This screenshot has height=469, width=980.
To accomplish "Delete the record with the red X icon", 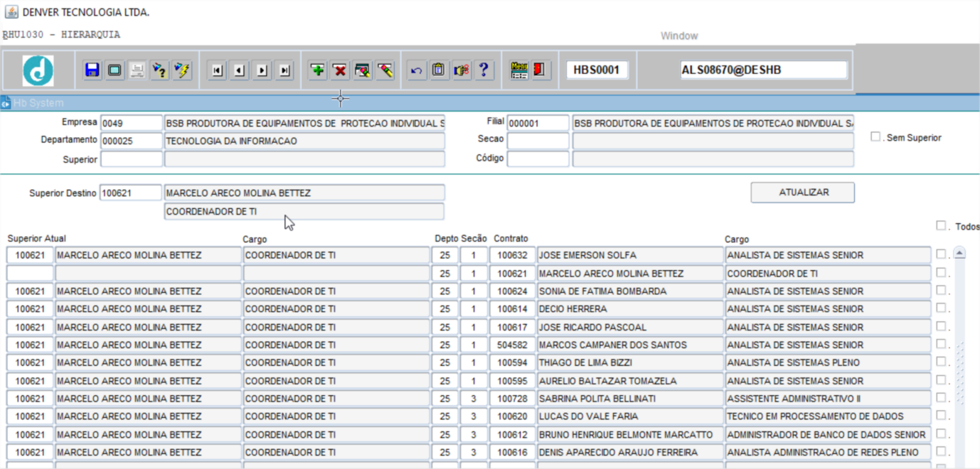I will [x=340, y=70].
